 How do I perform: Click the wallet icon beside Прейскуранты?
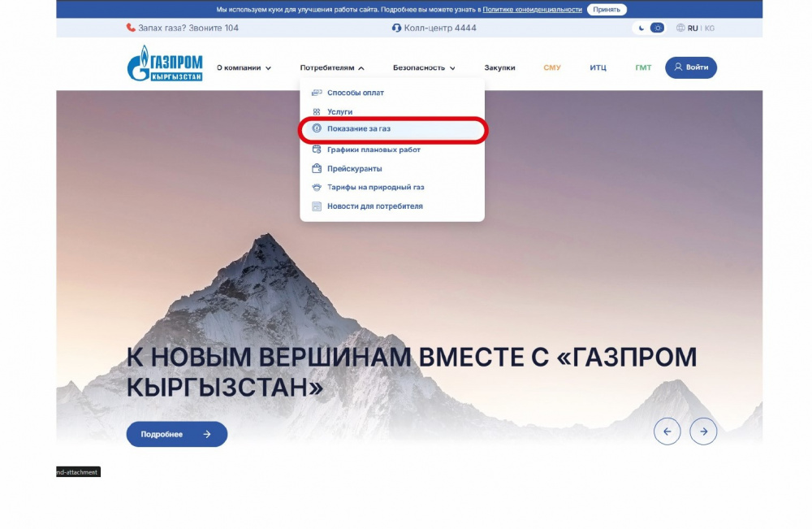click(317, 169)
